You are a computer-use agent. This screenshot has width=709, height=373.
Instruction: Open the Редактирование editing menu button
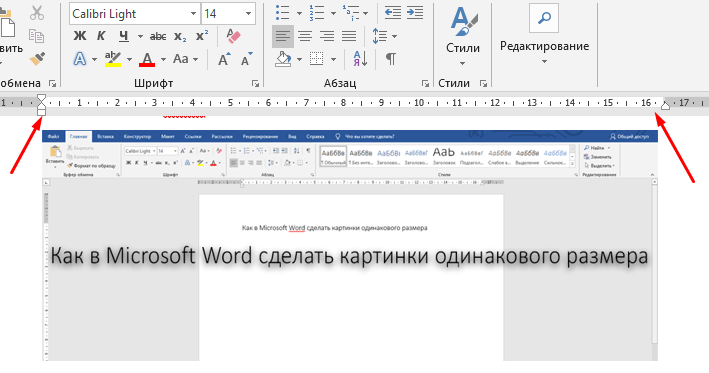[544, 34]
